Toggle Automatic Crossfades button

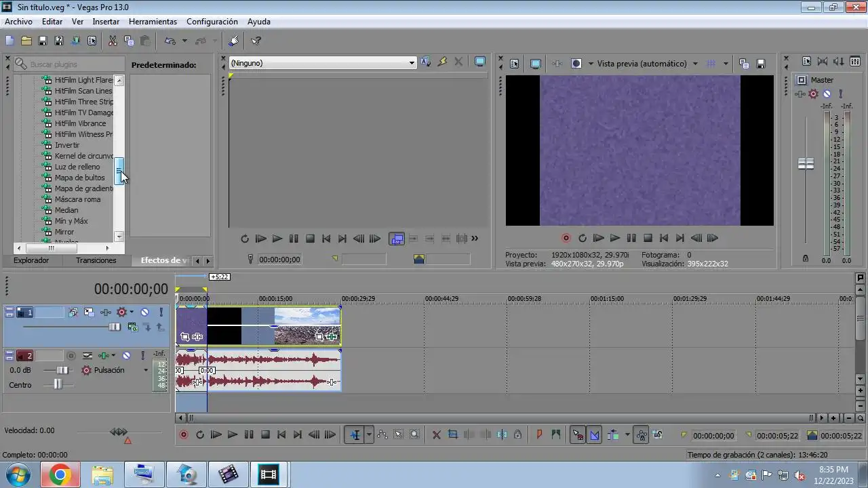(595, 435)
